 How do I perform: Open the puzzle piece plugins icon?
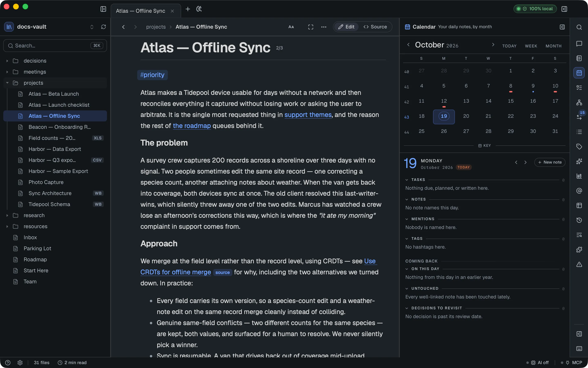[x=579, y=249]
